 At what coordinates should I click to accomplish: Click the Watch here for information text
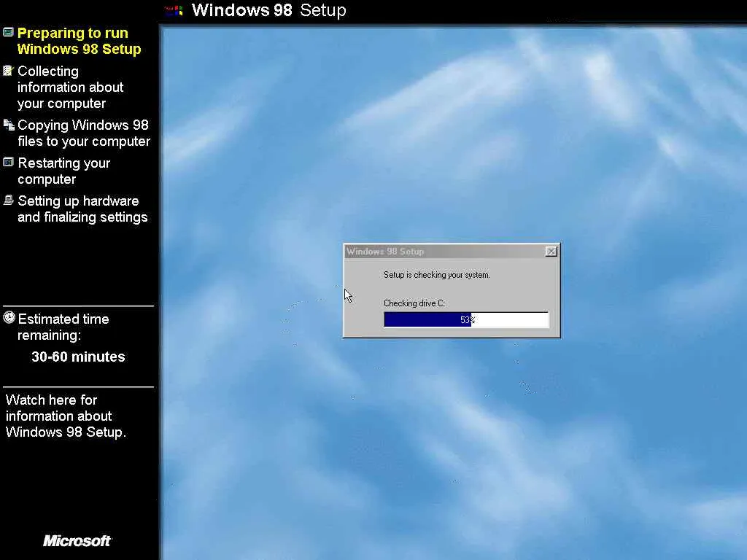pyautogui.click(x=66, y=416)
